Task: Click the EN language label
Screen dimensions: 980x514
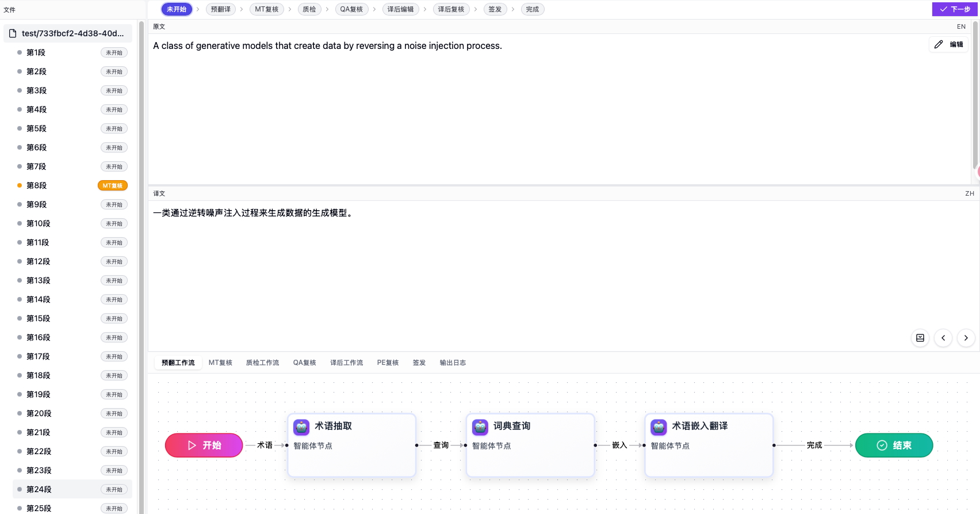Action: point(961,26)
